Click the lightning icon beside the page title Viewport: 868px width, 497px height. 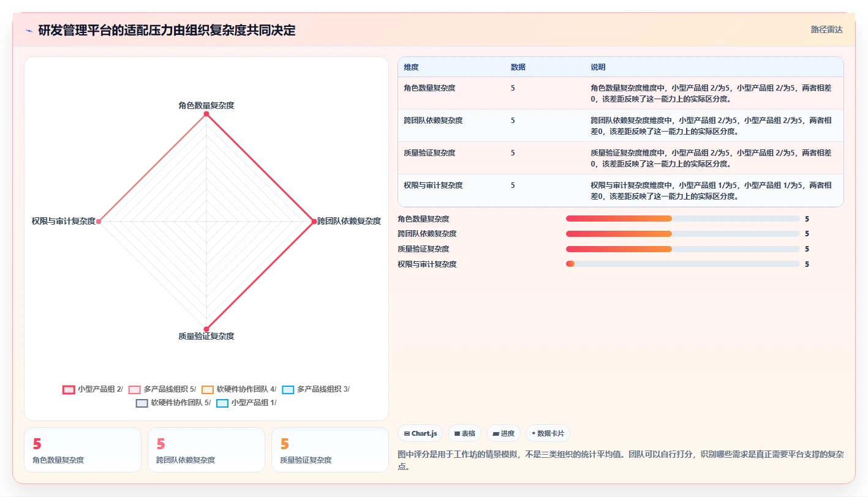click(x=29, y=31)
